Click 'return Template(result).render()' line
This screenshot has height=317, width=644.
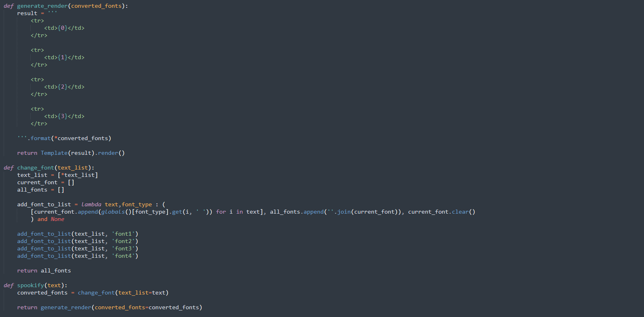point(71,153)
